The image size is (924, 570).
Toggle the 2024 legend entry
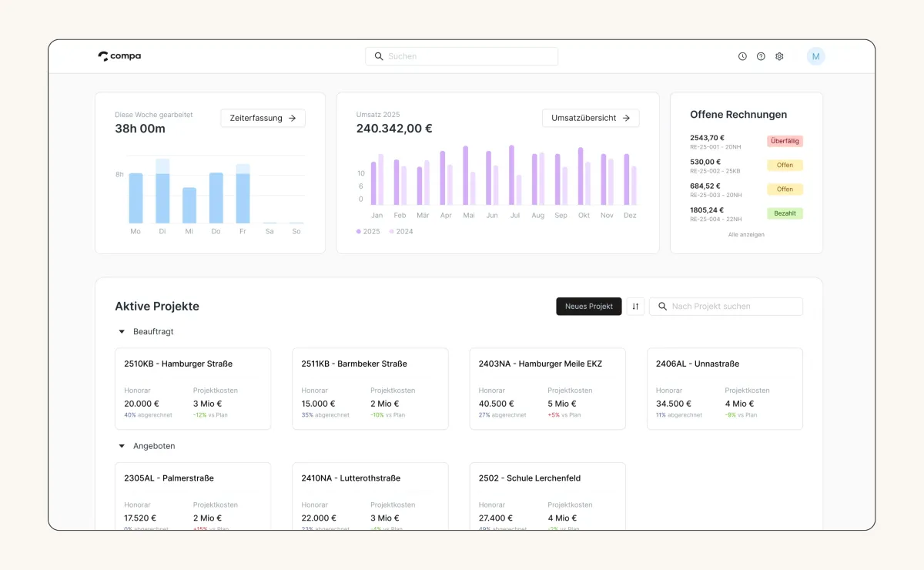401,231
